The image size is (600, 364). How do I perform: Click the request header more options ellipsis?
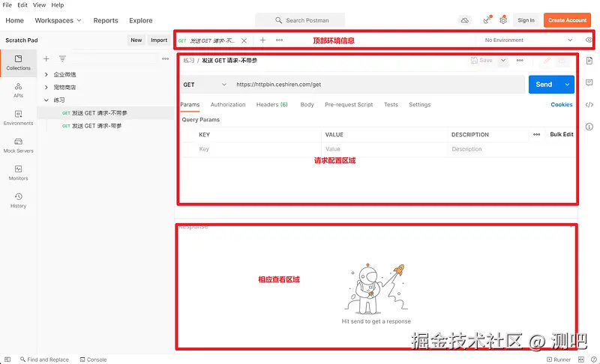[x=520, y=61]
